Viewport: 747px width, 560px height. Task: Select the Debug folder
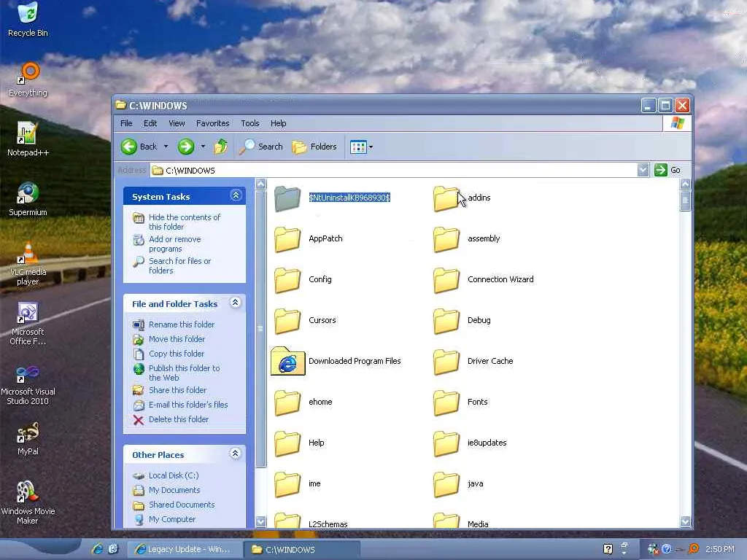pyautogui.click(x=462, y=321)
